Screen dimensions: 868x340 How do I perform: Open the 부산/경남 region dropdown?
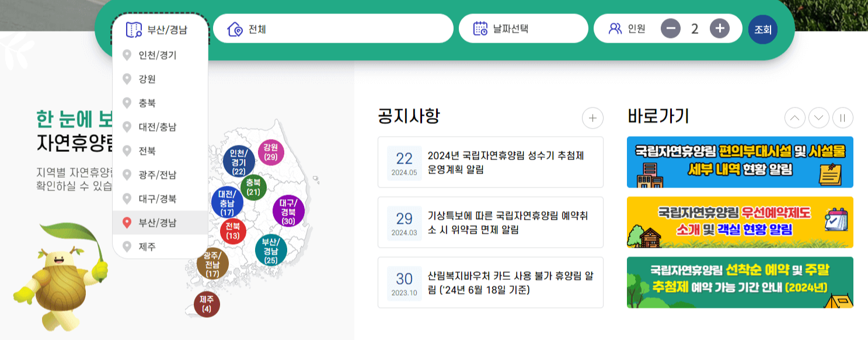(161, 27)
